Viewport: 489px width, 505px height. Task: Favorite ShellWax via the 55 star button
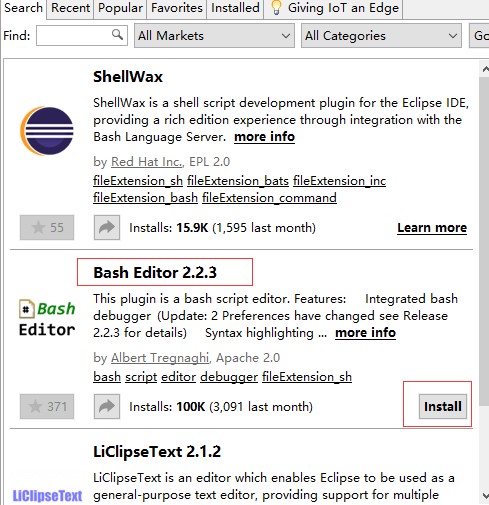47,228
